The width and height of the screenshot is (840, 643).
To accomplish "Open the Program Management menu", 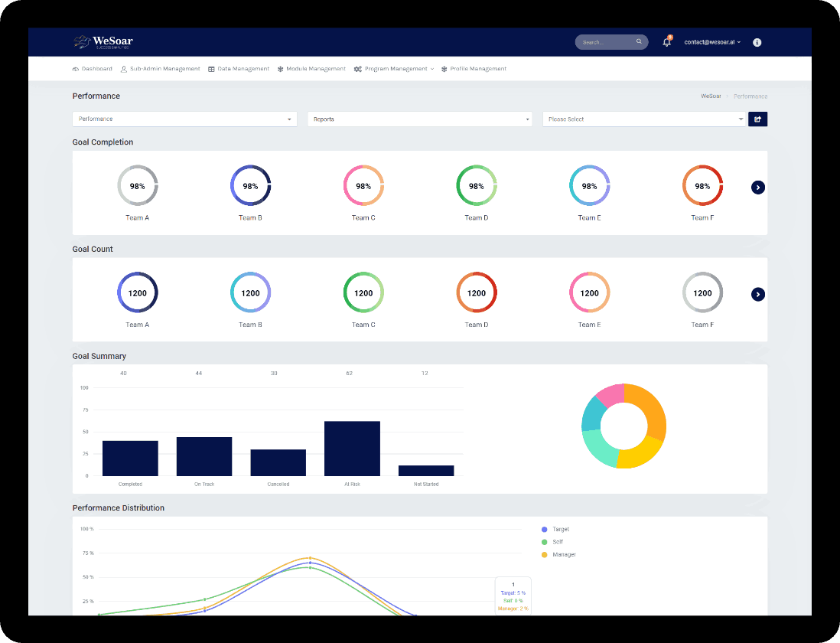I will [x=394, y=69].
